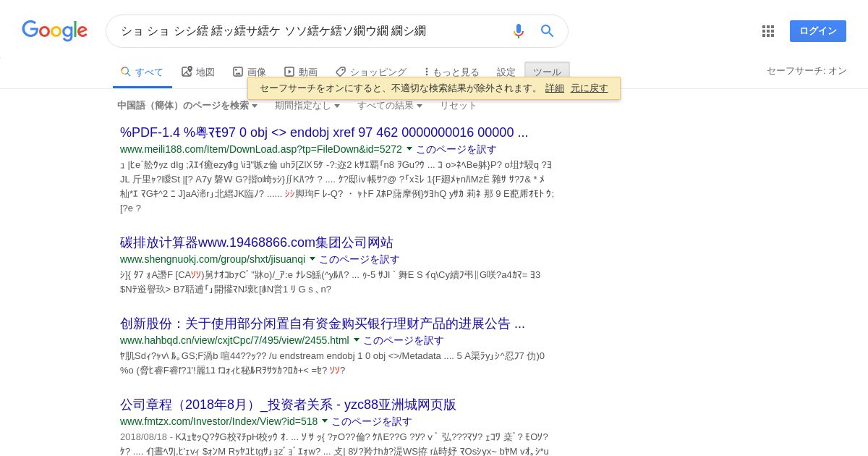Screen dimensions: 868x456
Task: Select the すべて tab
Action: pos(142,72)
